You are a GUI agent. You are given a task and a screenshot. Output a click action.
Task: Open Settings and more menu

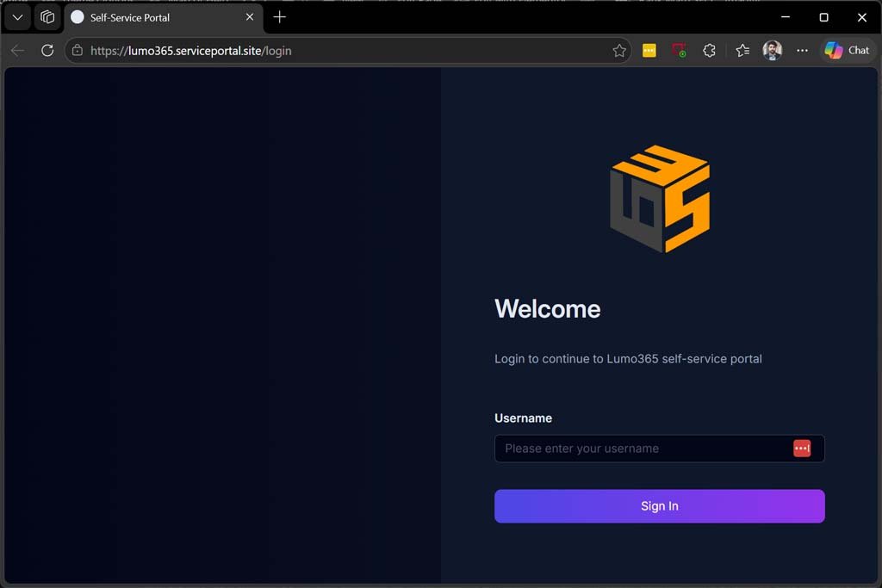pyautogui.click(x=802, y=51)
